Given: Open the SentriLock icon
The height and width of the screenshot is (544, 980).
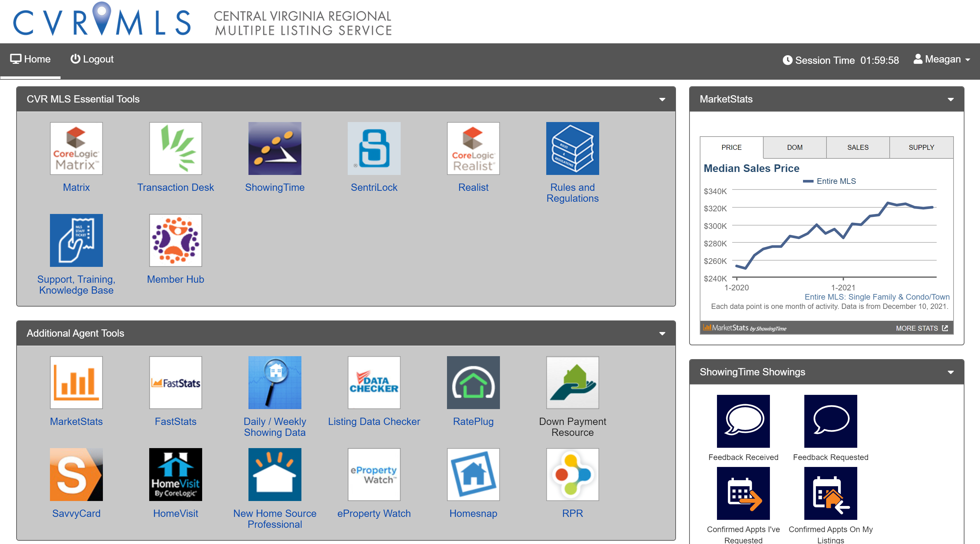Looking at the screenshot, I should point(374,148).
